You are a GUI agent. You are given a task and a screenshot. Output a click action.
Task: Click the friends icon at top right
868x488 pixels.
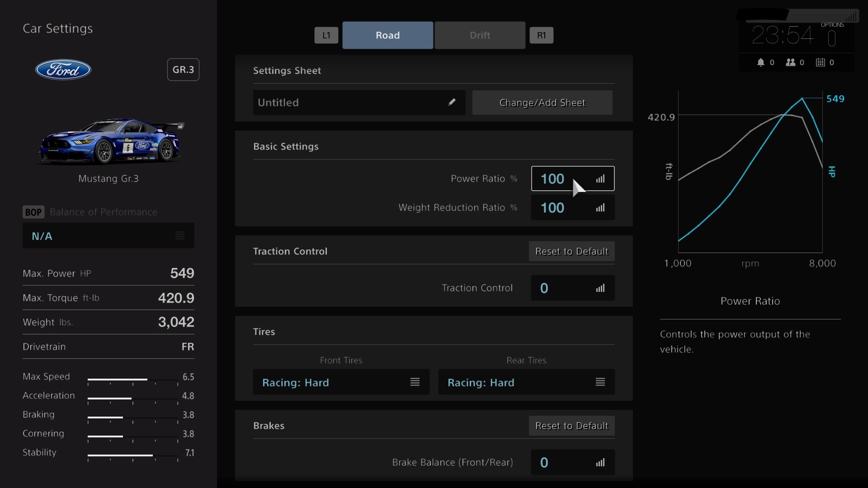(x=790, y=62)
